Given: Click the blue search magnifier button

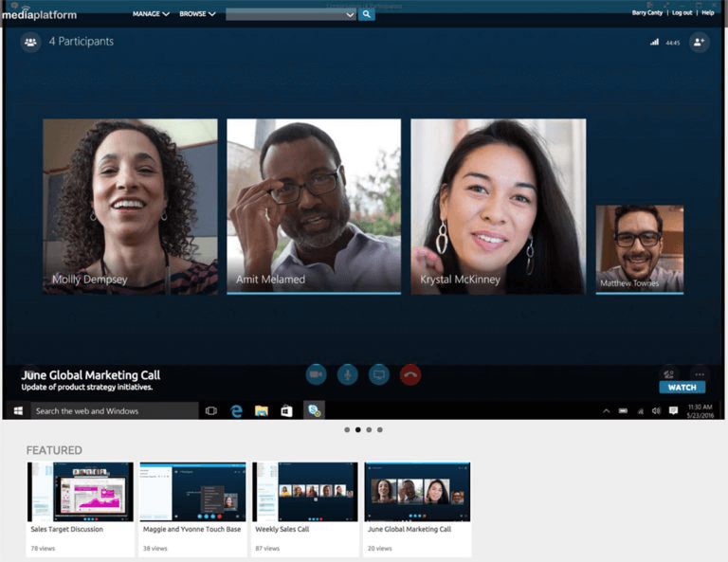Looking at the screenshot, I should [366, 14].
